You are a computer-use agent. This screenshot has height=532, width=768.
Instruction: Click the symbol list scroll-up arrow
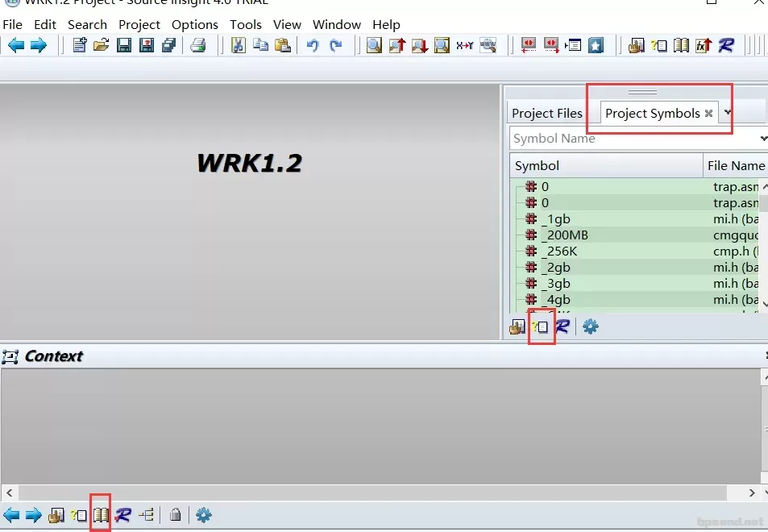pos(765,186)
